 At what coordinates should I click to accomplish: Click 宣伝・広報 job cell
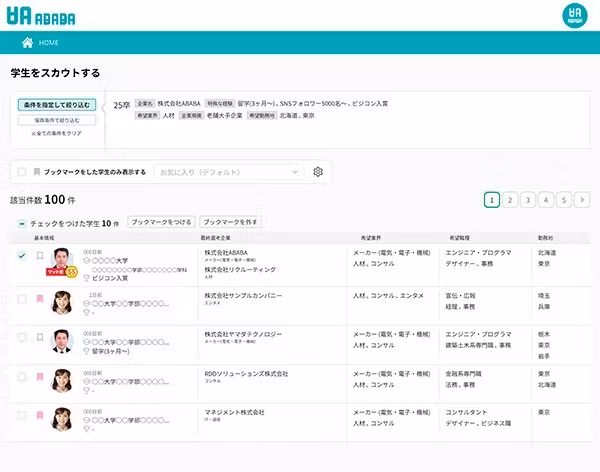[x=460, y=296]
